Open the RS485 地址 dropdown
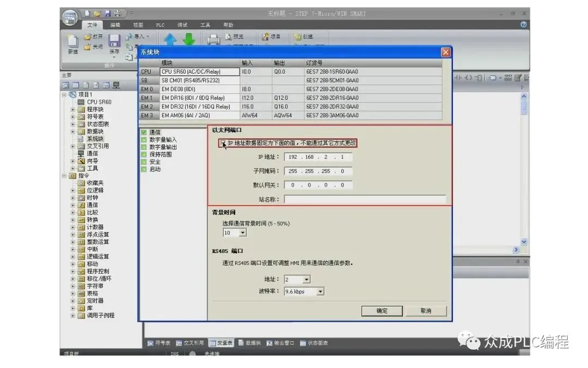 coord(307,279)
